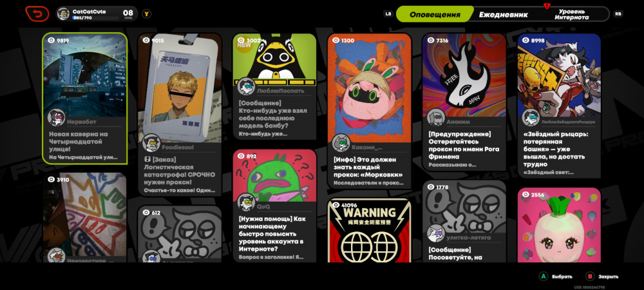
Task: Open the Морковки info post
Action: (369, 111)
